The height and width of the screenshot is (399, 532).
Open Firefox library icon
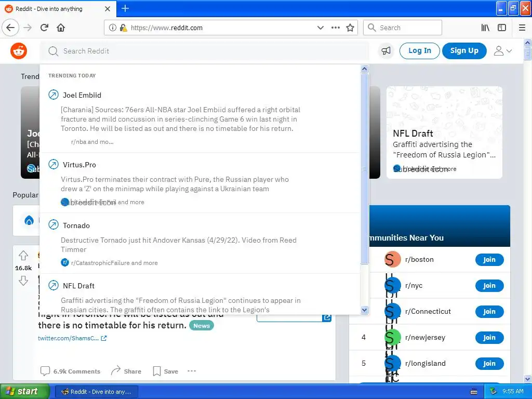pyautogui.click(x=485, y=28)
